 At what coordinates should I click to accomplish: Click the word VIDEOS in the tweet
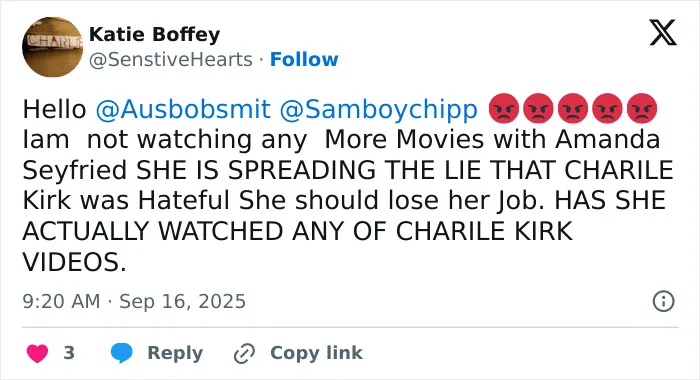point(74,262)
